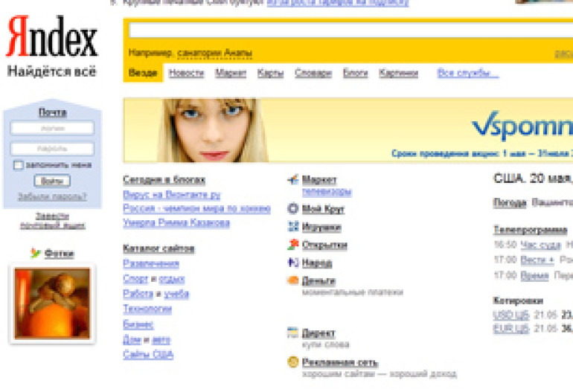573x392 pixels.
Task: Open the Бизнес catalog category
Action: [x=138, y=324]
